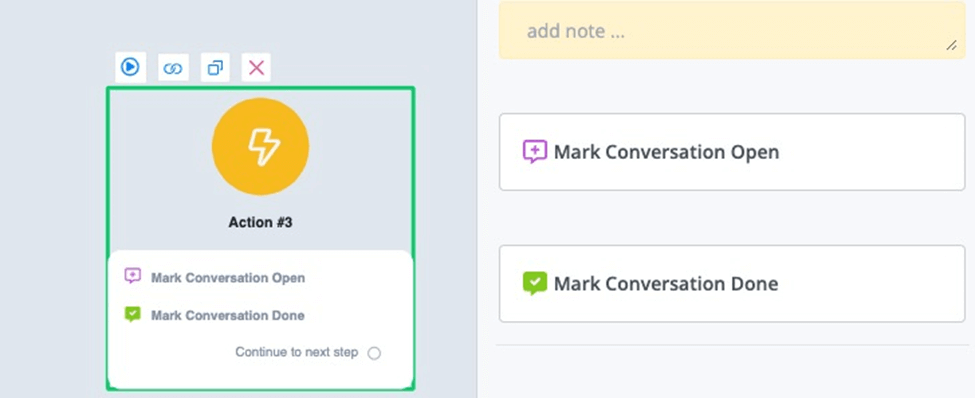
Task: Delete the node with the pink X icon
Action: [x=256, y=68]
